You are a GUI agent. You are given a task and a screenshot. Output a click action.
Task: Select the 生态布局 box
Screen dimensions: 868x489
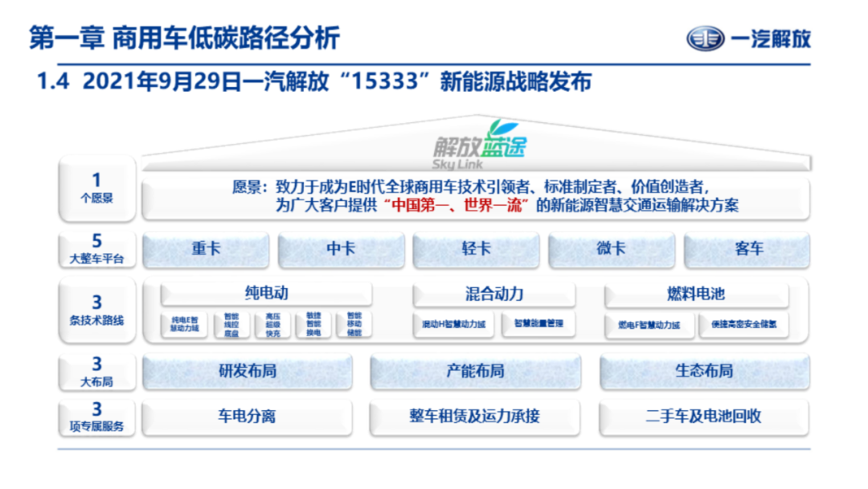(704, 372)
